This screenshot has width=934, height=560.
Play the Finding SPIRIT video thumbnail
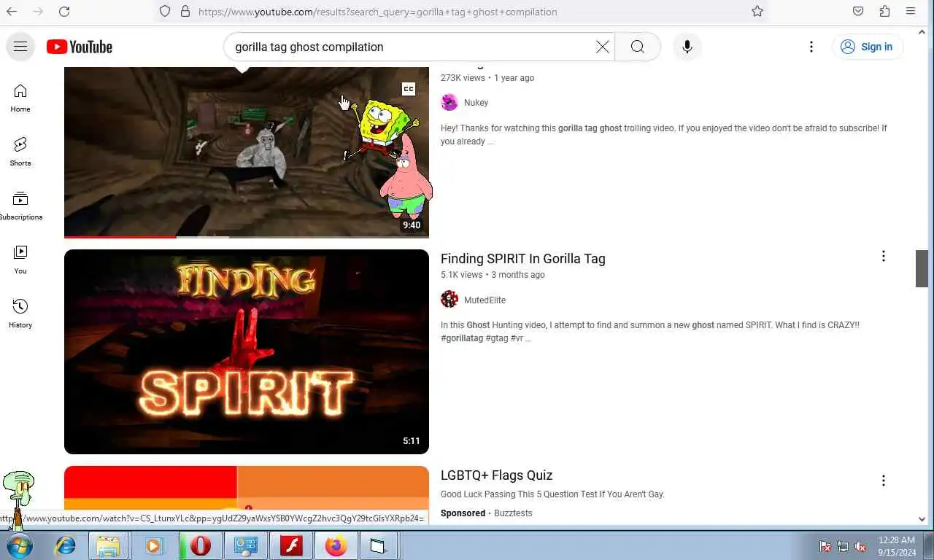tap(247, 351)
